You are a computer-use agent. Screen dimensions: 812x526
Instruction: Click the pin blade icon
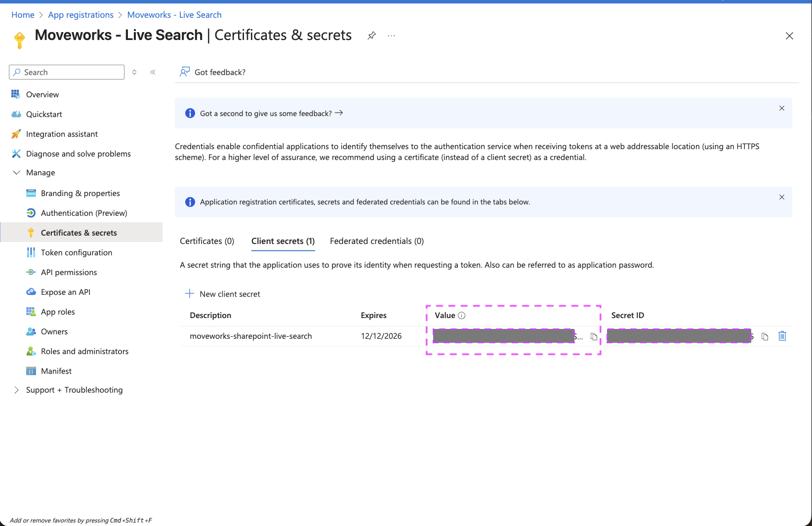372,36
